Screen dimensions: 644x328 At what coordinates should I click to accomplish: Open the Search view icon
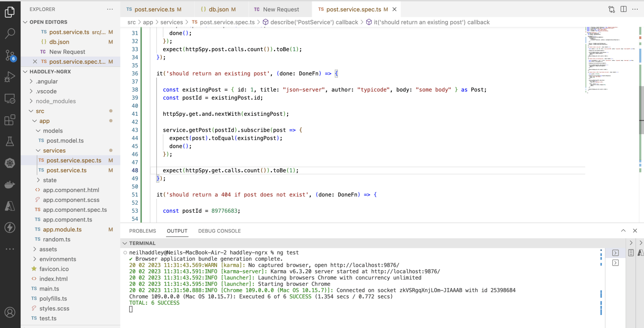click(x=10, y=34)
